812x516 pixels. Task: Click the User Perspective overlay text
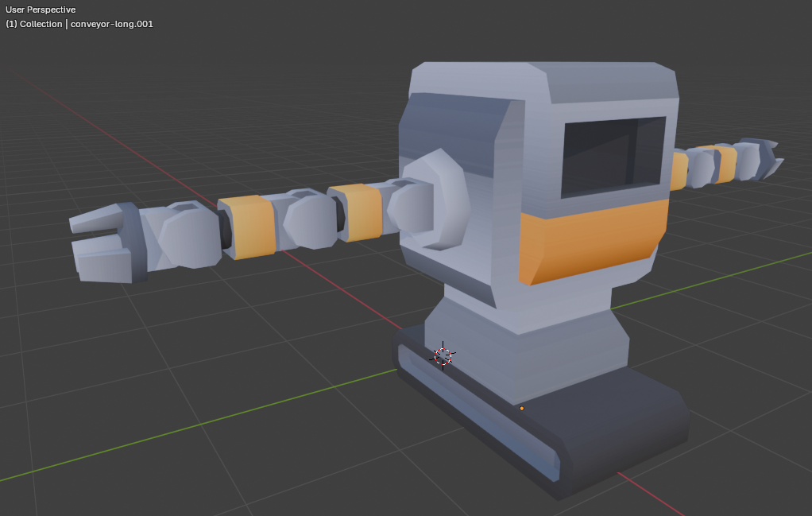41,10
